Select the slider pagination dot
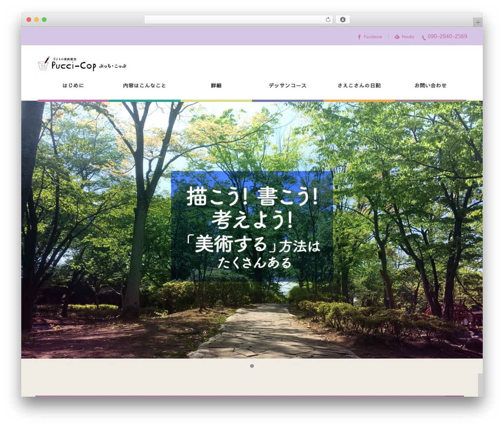 pyautogui.click(x=252, y=366)
